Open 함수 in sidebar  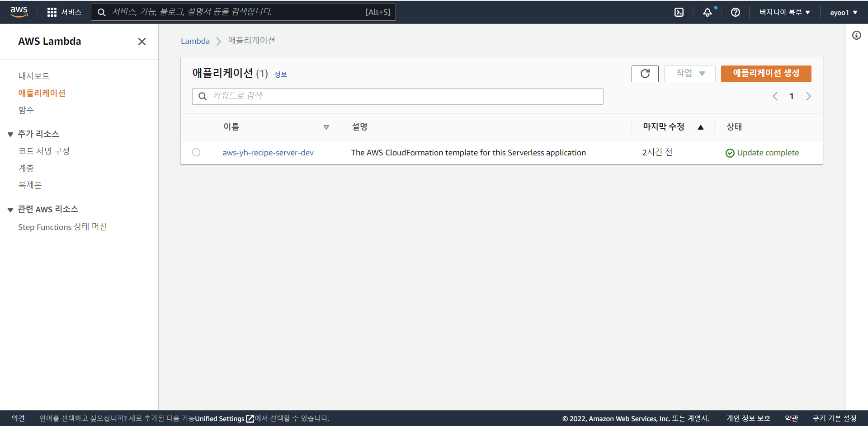[26, 110]
